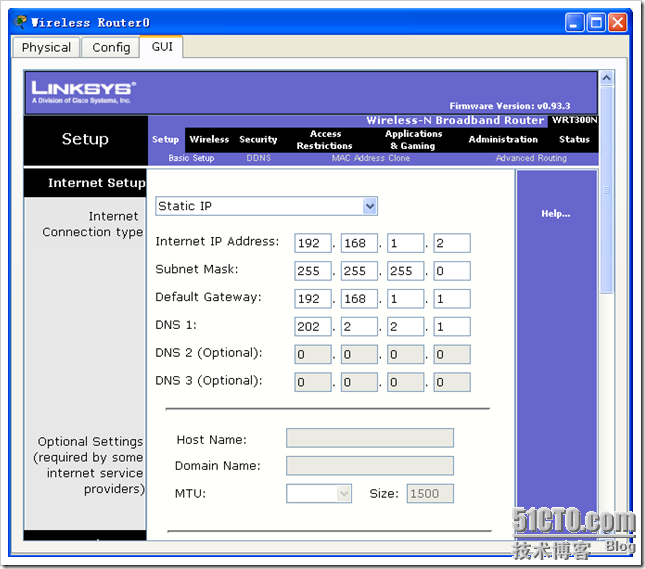Click the first octet of Subnet Mask
The height and width of the screenshot is (569, 645).
pos(313,271)
